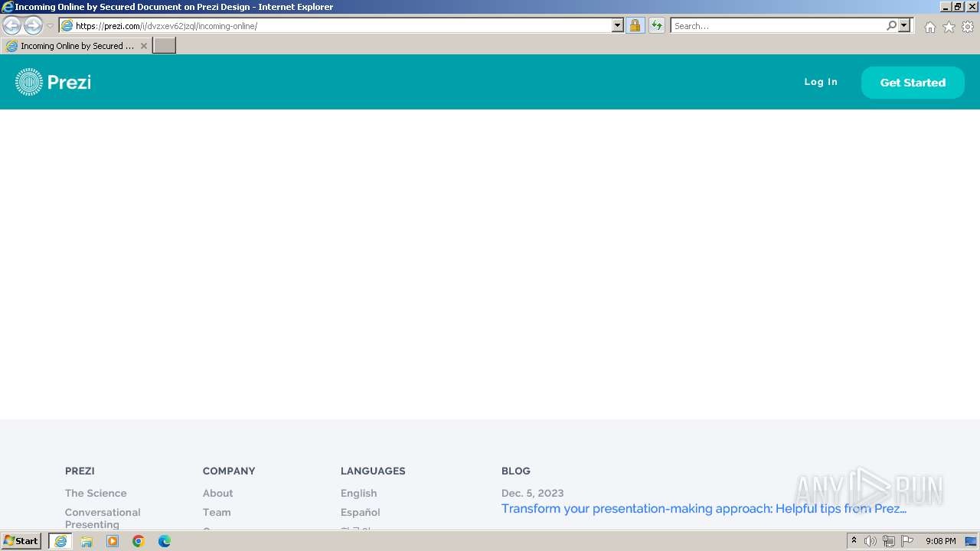Click the BLOG footer heading
980x551 pixels.
pyautogui.click(x=516, y=471)
